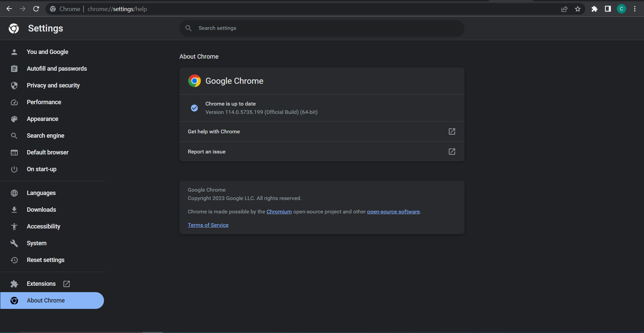Open the Terms of Service link

[x=208, y=225]
